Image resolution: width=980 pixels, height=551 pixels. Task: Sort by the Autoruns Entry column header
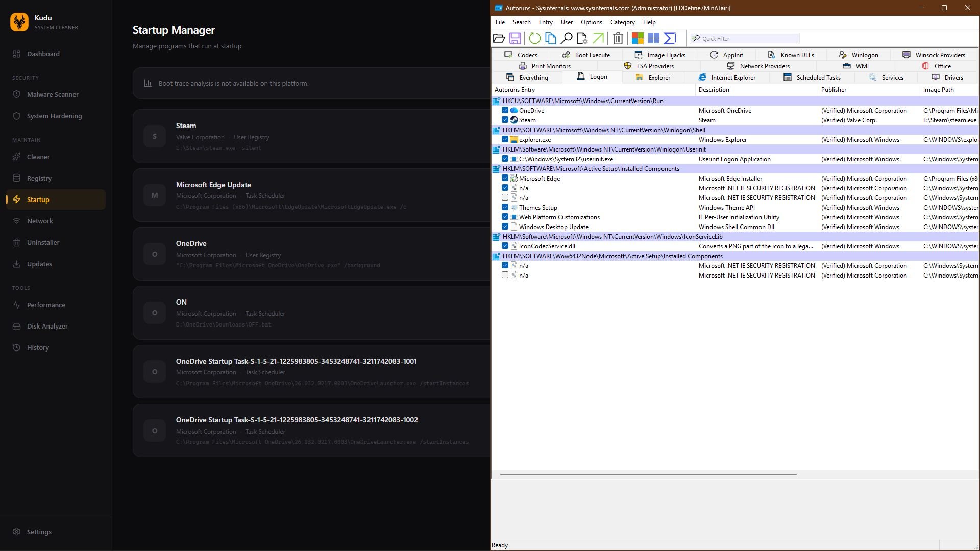click(x=593, y=89)
